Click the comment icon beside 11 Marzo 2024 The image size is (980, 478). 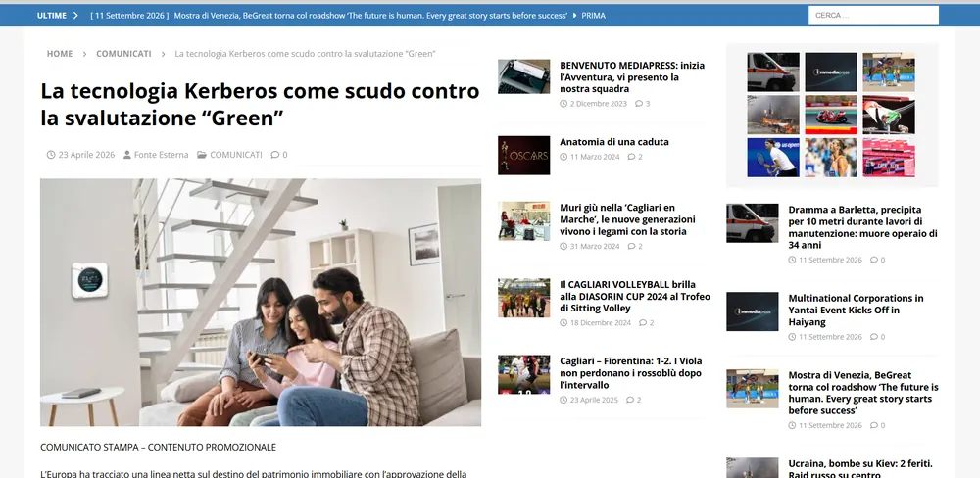coord(632,157)
